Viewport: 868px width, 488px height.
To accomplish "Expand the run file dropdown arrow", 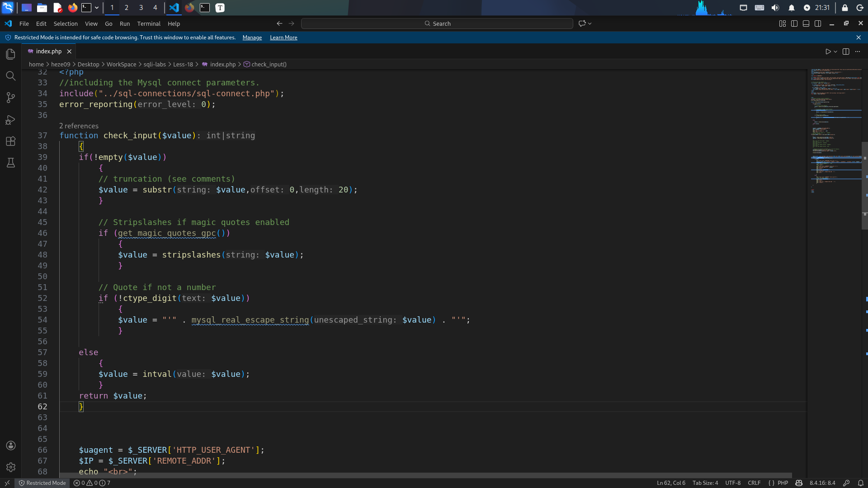I will [835, 52].
